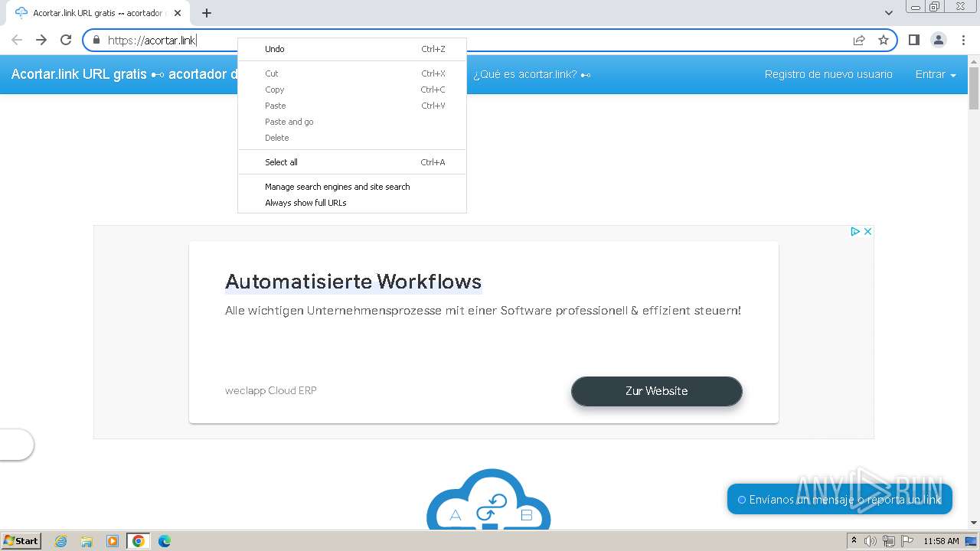
Task: Choose Select all in the context menu
Action: (x=352, y=162)
